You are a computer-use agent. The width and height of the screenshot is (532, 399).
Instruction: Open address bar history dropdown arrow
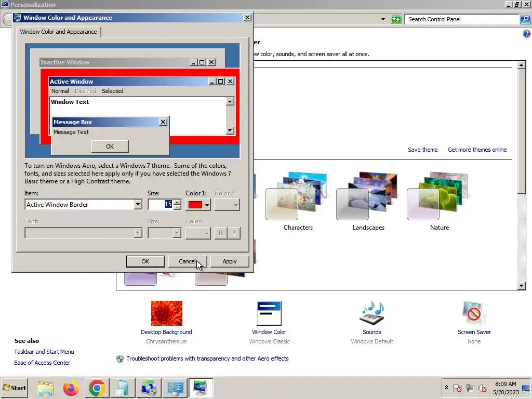click(x=383, y=19)
